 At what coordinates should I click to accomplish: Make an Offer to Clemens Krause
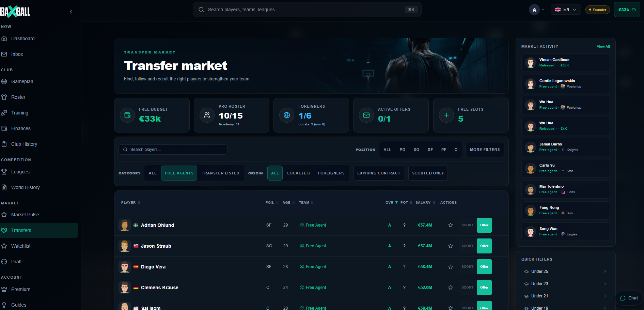pyautogui.click(x=484, y=288)
